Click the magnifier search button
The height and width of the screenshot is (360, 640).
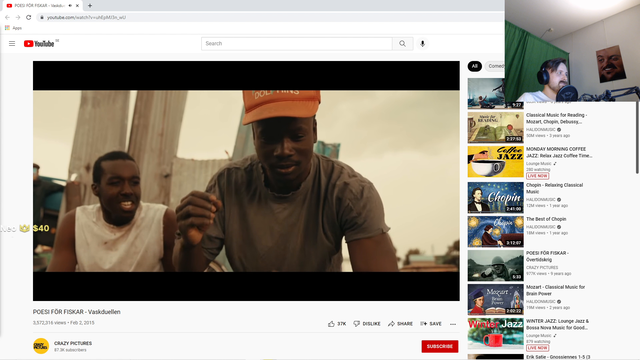coord(402,44)
